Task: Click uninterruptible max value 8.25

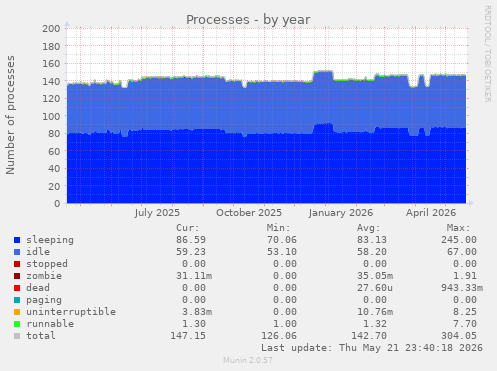Action: click(x=465, y=312)
